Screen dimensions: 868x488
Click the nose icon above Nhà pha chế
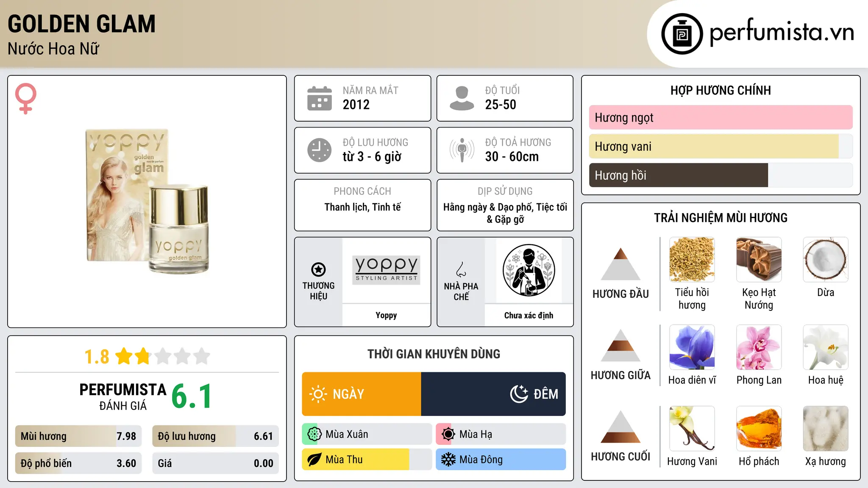[461, 269]
